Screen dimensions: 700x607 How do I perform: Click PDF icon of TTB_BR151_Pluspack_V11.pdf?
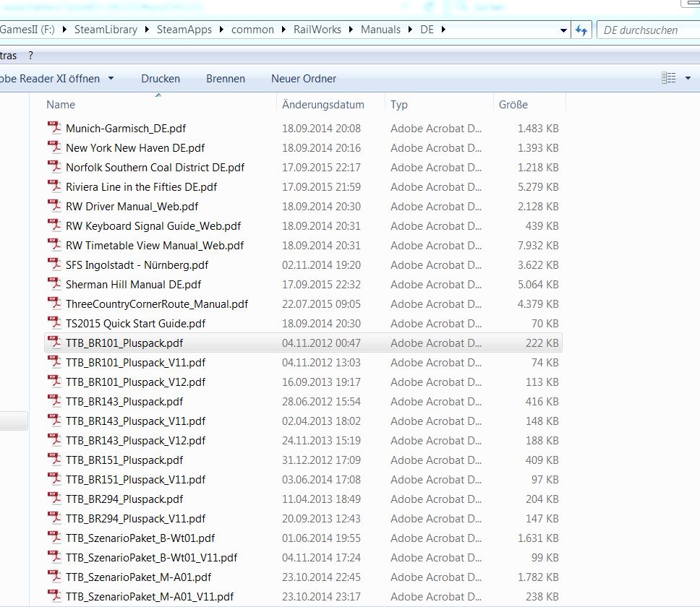pos(54,479)
